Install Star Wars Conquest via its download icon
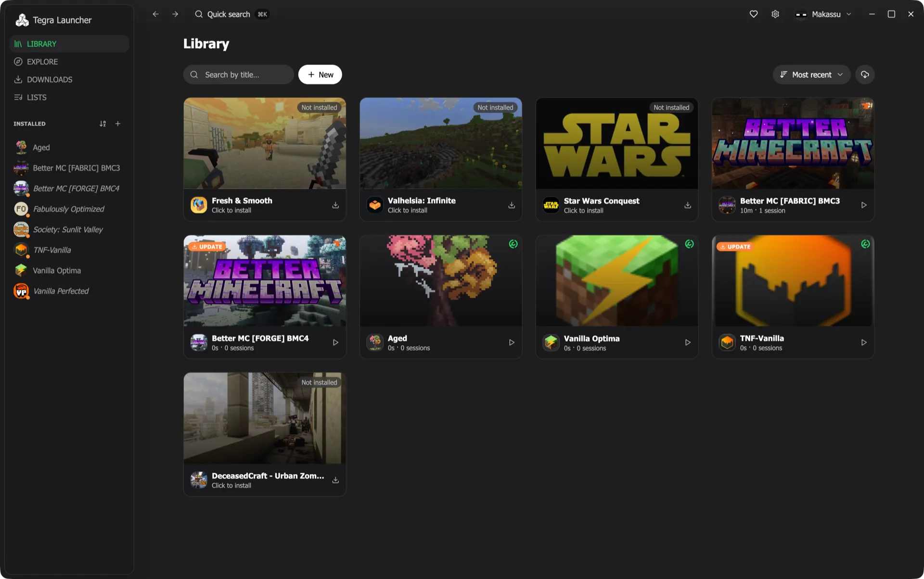 tap(688, 205)
